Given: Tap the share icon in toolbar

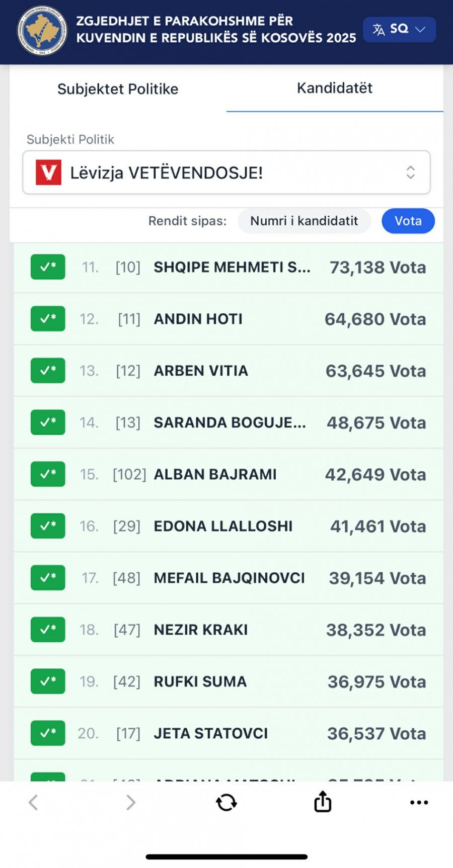Looking at the screenshot, I should point(323,801).
